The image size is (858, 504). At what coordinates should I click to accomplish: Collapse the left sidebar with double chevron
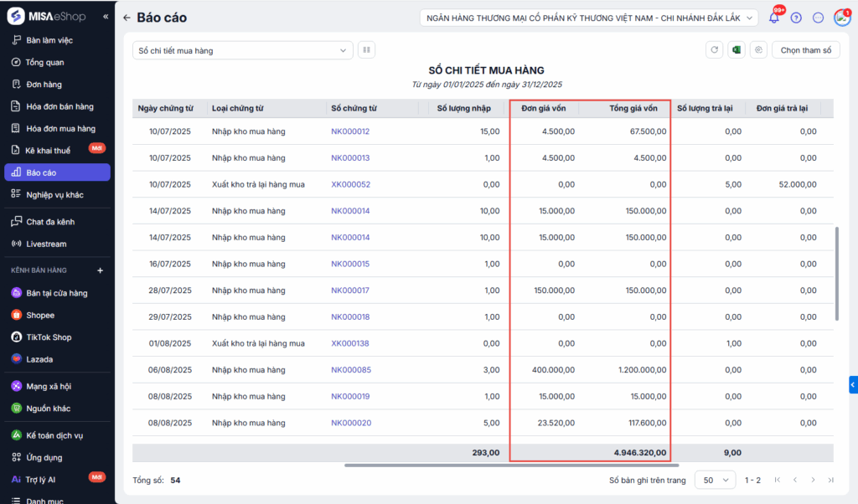(105, 17)
